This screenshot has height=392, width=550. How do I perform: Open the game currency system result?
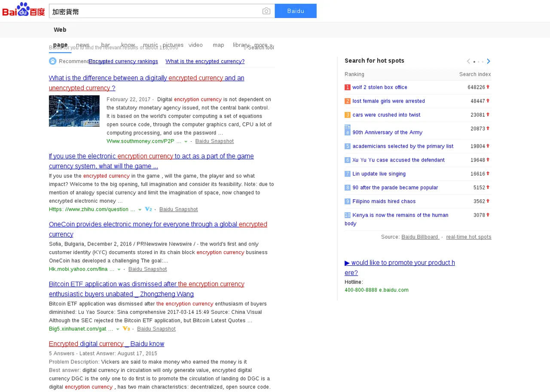click(x=151, y=161)
